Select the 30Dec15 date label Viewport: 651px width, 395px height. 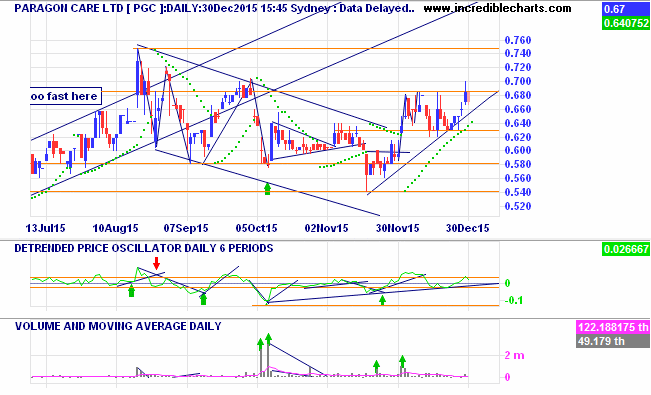[467, 228]
